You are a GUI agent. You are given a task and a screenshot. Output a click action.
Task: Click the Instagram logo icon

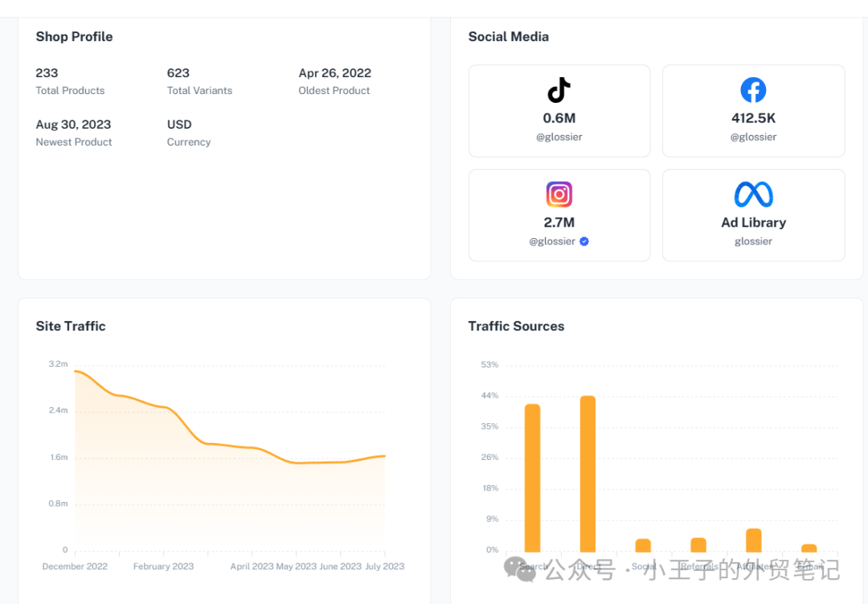point(559,195)
